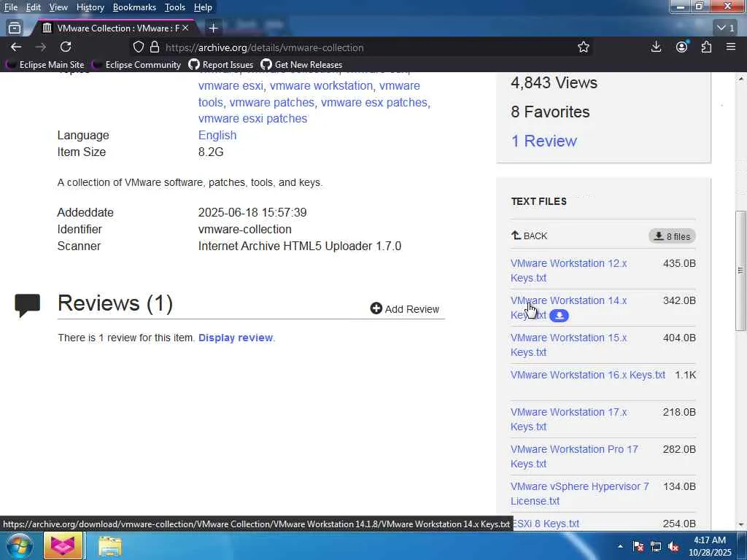The image size is (747, 560).
Task: Click the page vertical scrollbar thumb
Action: (740, 271)
